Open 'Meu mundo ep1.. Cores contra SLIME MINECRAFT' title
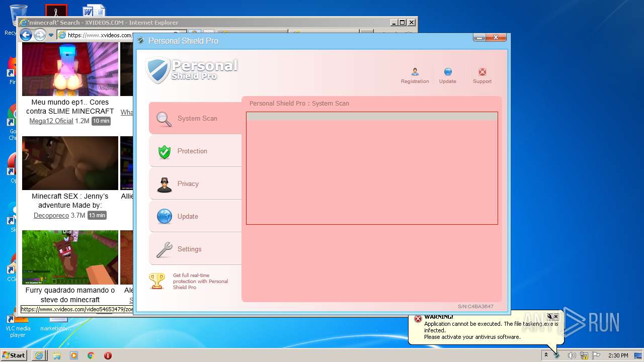Screen dimensions: 644x362 (x=70, y=107)
